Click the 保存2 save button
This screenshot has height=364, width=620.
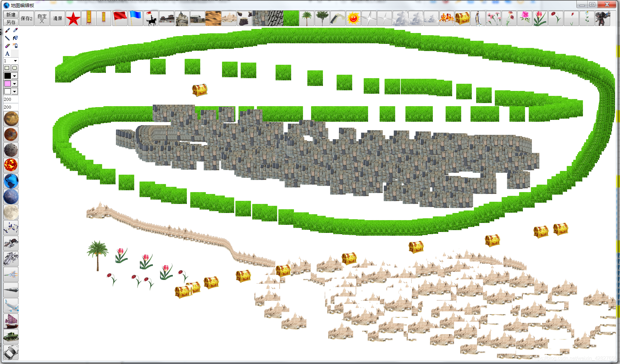[26, 18]
